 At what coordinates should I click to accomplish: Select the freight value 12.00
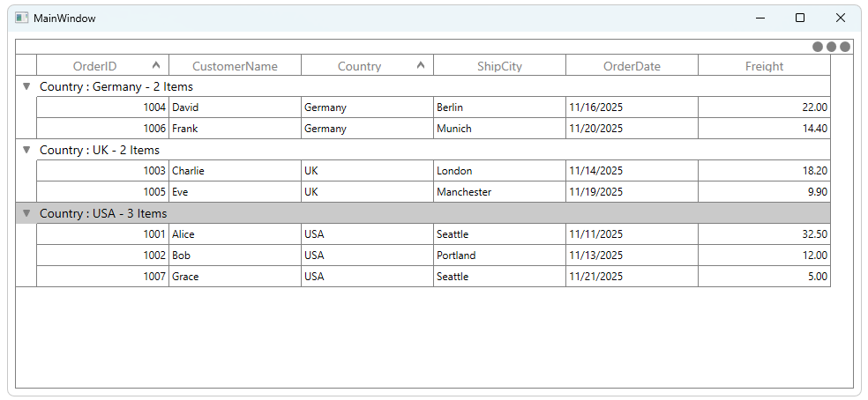tap(765, 255)
